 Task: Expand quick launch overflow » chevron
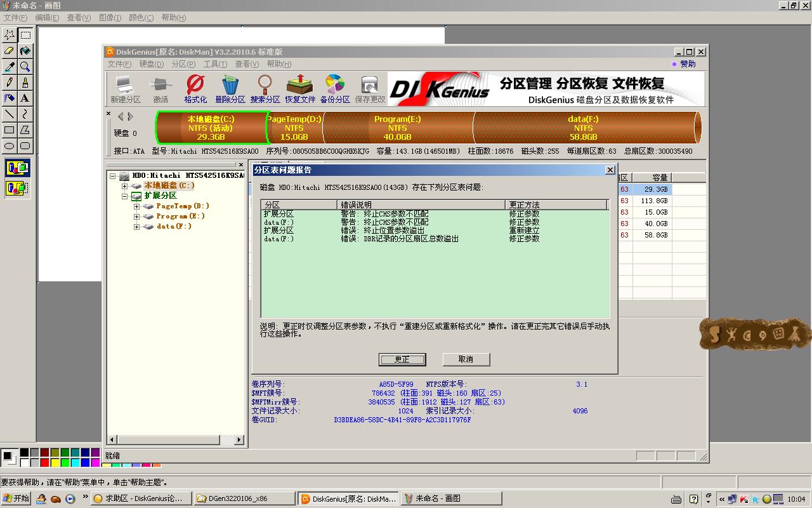(x=85, y=497)
